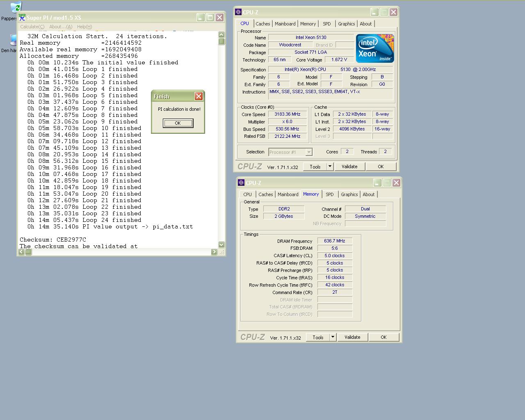Minimize the upper CPU-Z window
Viewport: 525px width, 420px height.
point(374,12)
